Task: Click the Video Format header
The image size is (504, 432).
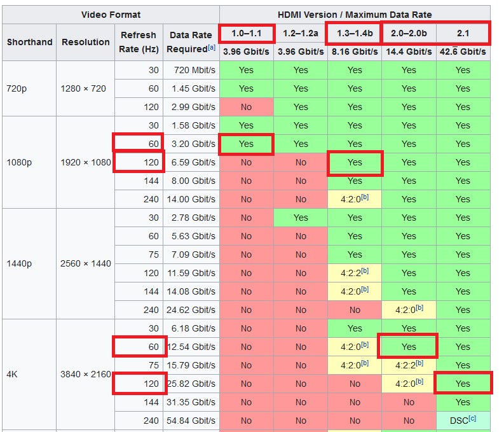Action: pyautogui.click(x=111, y=15)
